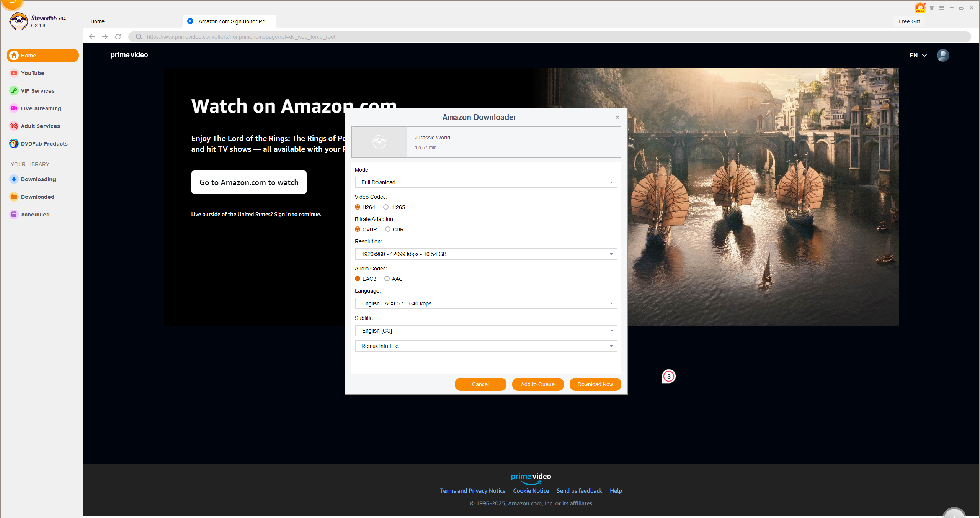The height and width of the screenshot is (518, 980).
Task: Open the Downloaded folder icon
Action: coord(14,197)
